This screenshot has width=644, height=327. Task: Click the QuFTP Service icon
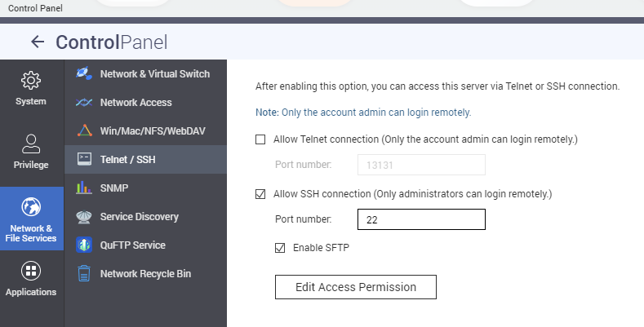click(x=84, y=245)
